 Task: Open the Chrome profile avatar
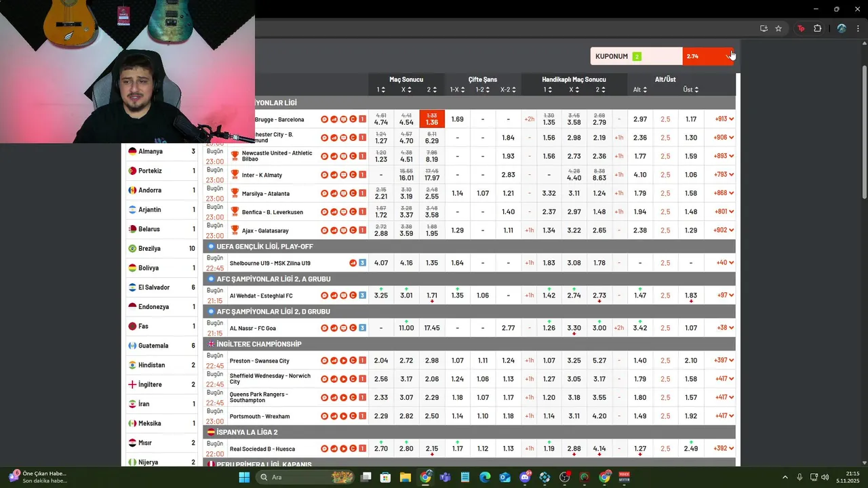tap(842, 28)
